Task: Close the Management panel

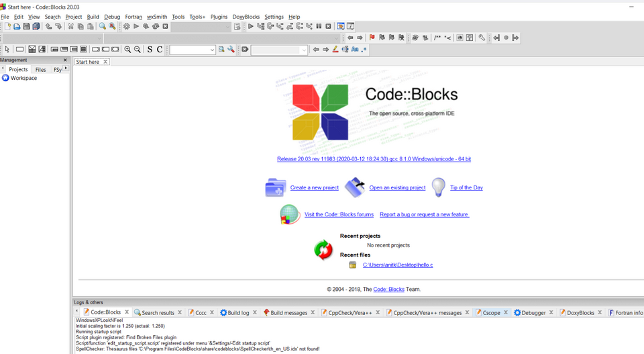Action: click(x=65, y=60)
